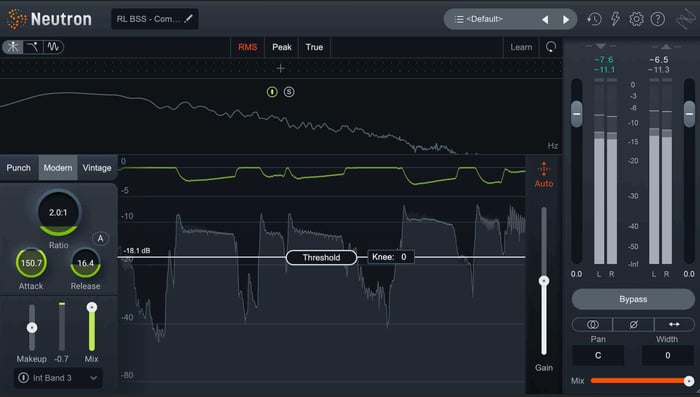Click the Gain slider handle
Screen dimensions: 700x397
[544, 281]
